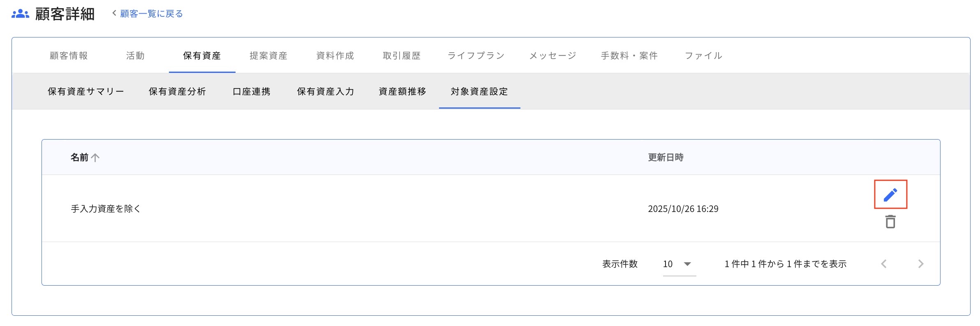Click the sort arrow next to 名前
The image size is (980, 326).
(x=95, y=157)
